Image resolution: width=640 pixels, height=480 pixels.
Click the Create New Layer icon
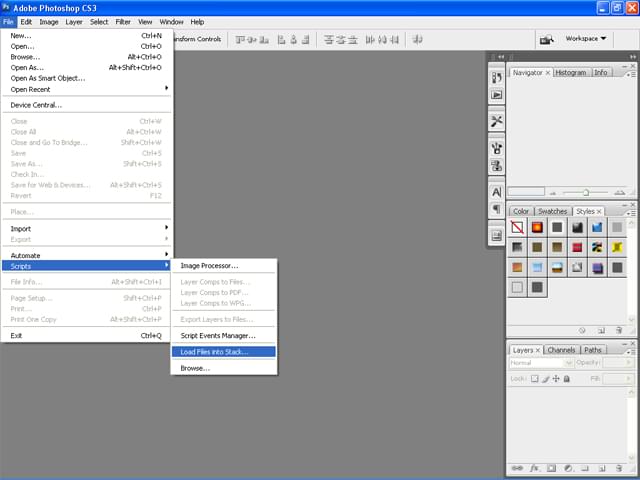pyautogui.click(x=602, y=468)
